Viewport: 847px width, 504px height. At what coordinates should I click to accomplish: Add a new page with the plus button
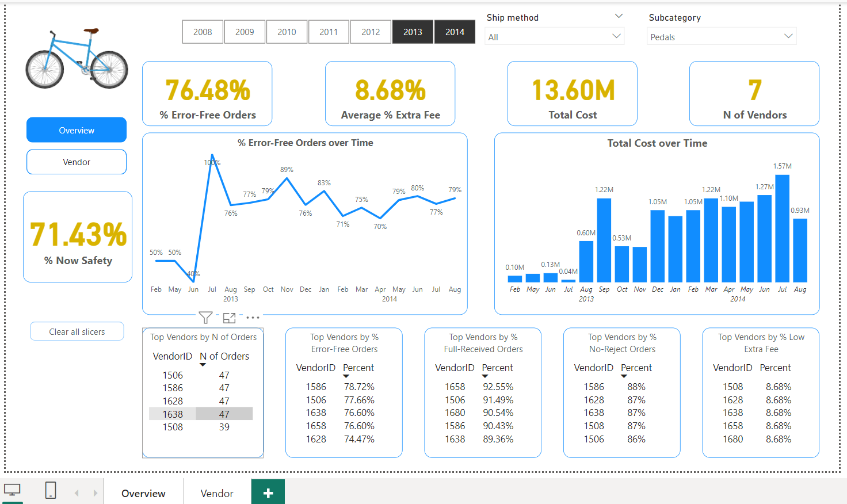tap(268, 492)
